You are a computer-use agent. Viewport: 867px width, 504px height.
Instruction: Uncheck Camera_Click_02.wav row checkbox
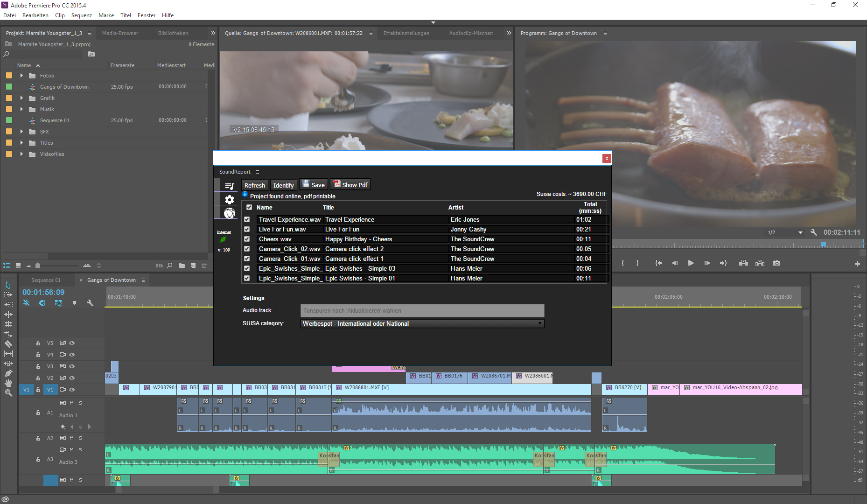coord(247,249)
